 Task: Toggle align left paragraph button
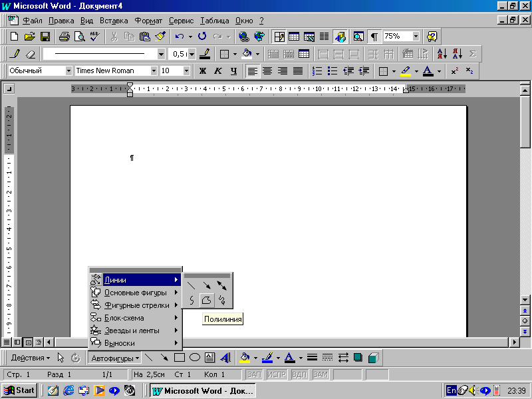(x=252, y=71)
